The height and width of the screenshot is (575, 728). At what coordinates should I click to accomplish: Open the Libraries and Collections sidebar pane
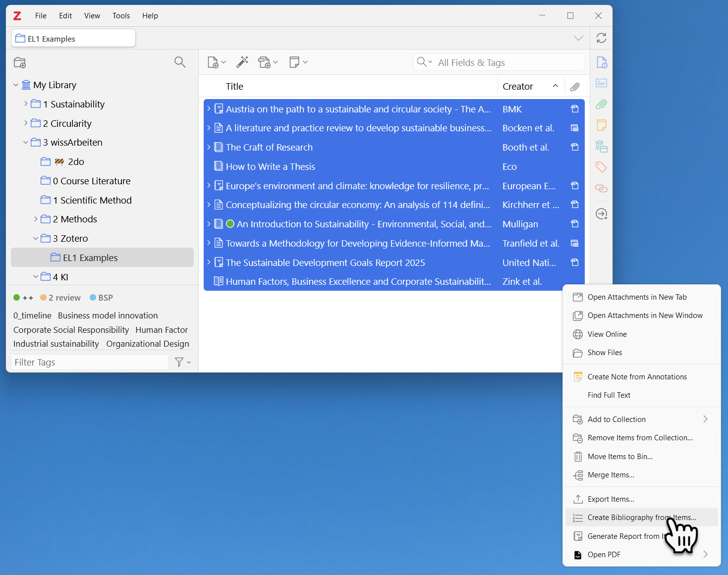(x=601, y=146)
